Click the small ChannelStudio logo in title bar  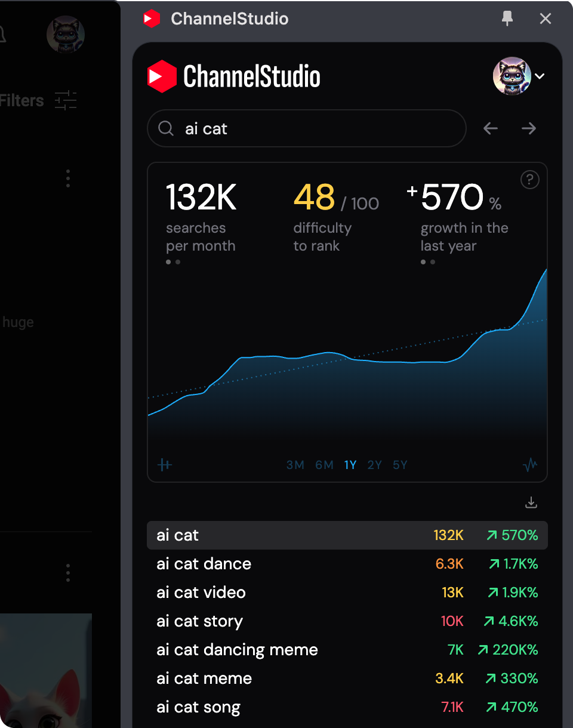coord(152,19)
